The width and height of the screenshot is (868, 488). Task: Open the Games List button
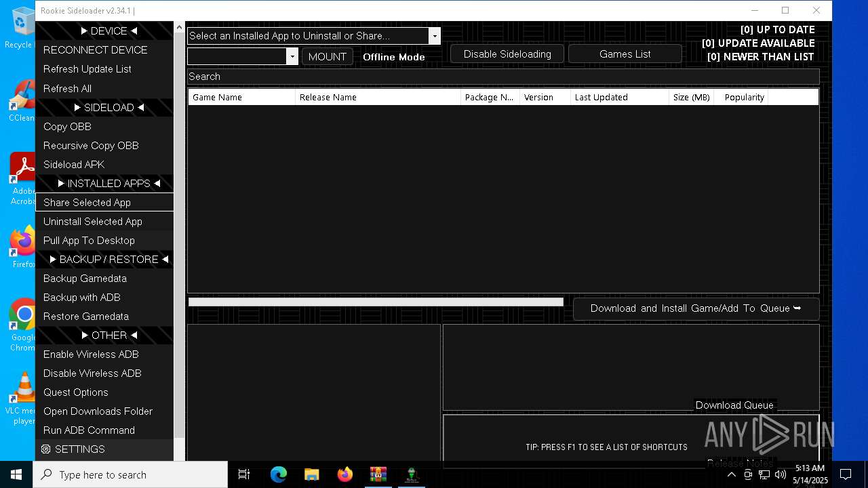coord(625,54)
